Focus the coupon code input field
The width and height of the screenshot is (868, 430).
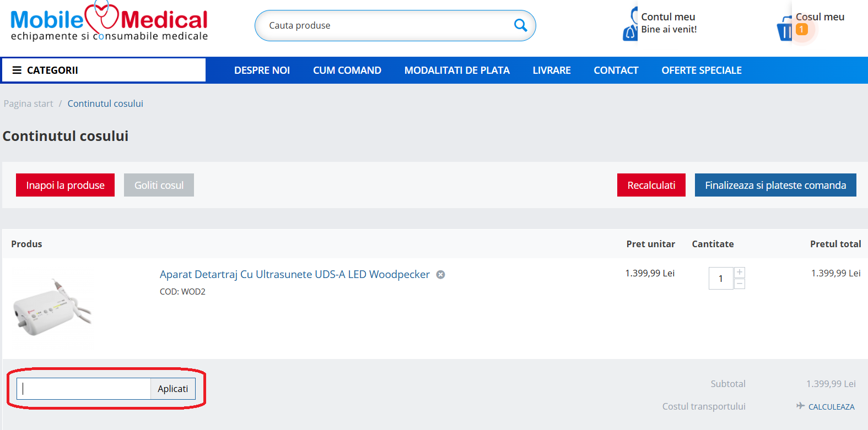84,389
